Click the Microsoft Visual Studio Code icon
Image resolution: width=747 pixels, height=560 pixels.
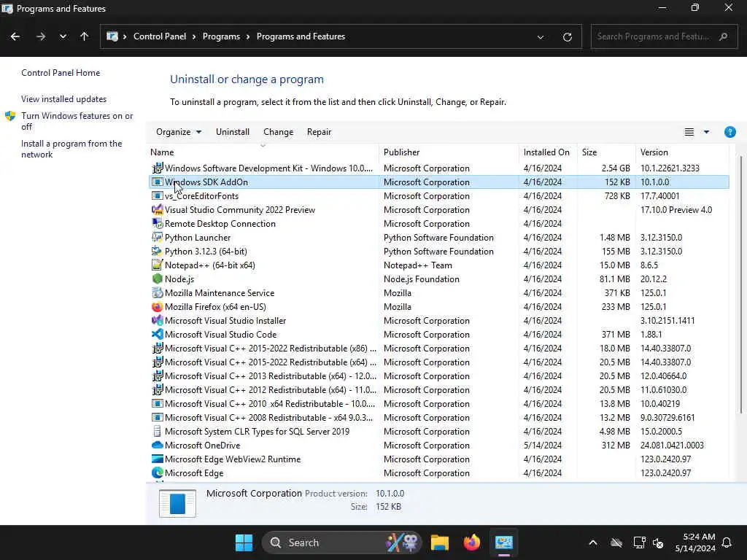[158, 334]
